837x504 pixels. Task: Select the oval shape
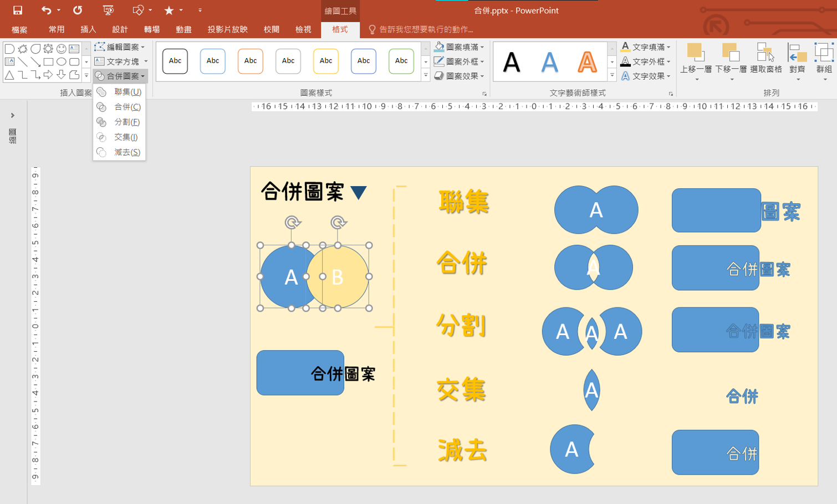(x=61, y=61)
